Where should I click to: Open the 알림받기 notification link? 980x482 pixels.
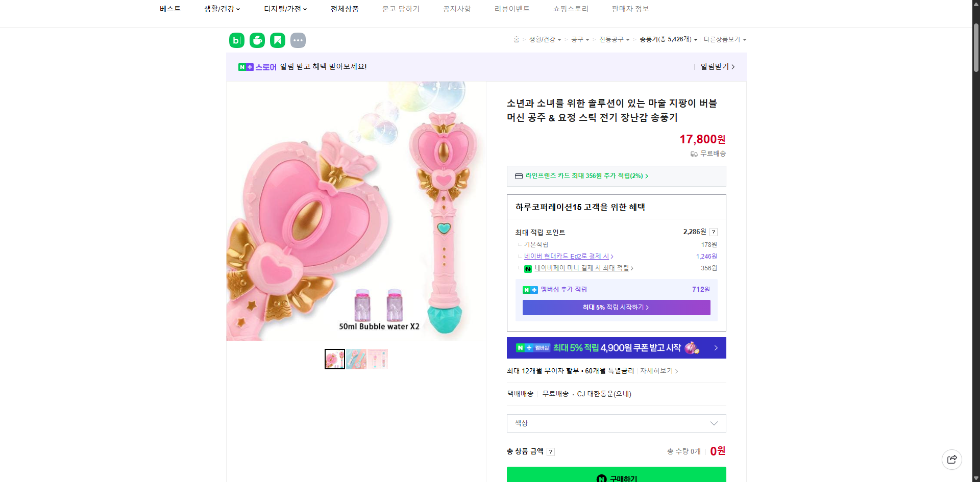tap(715, 67)
